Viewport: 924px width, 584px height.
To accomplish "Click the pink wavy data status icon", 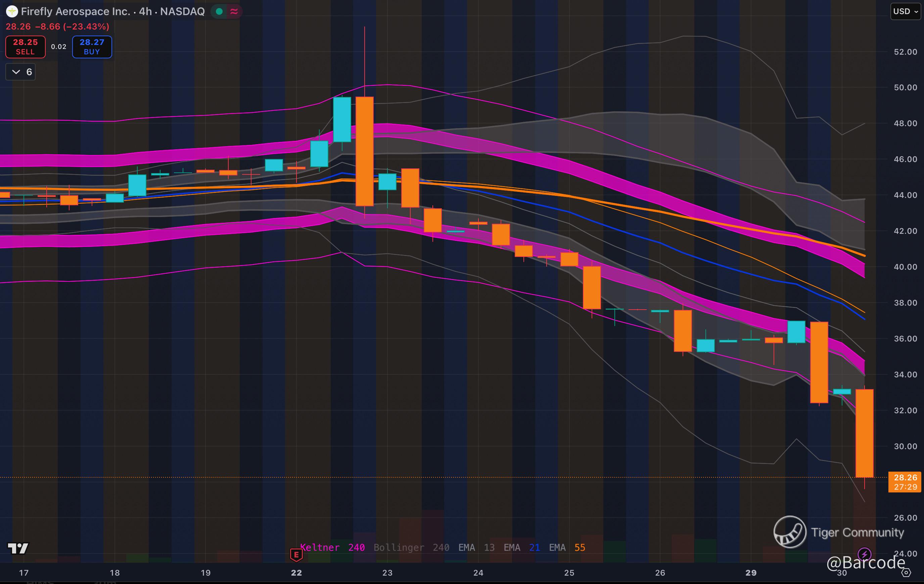I will tap(234, 11).
